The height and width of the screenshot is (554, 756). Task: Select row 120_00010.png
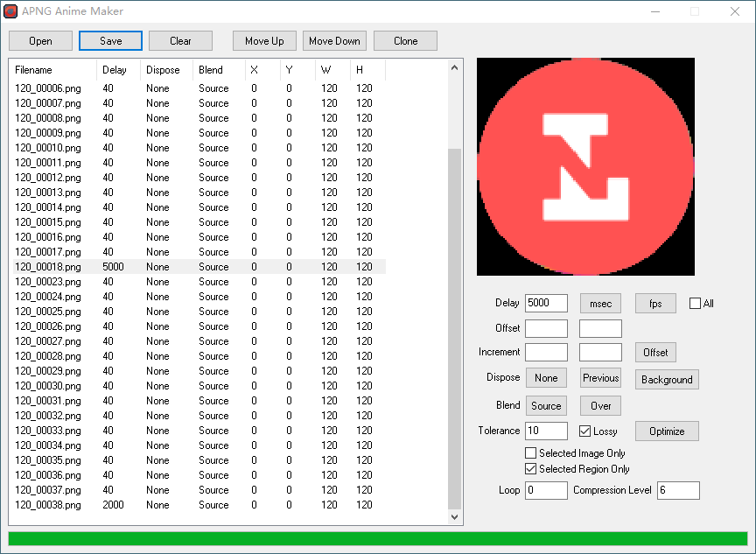(x=199, y=148)
